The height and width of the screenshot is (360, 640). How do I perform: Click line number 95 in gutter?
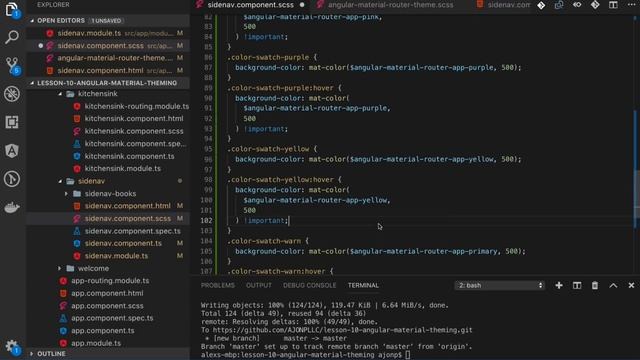click(208, 149)
